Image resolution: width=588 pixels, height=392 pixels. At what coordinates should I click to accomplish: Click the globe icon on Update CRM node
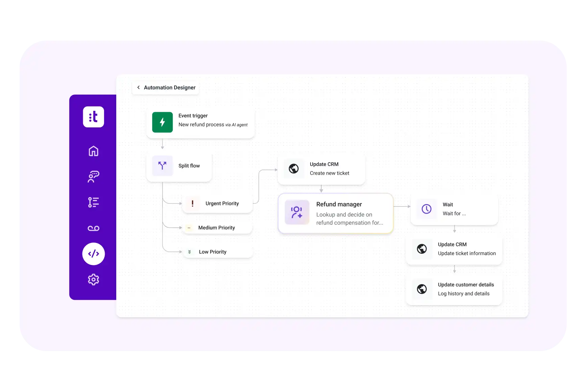tap(293, 169)
